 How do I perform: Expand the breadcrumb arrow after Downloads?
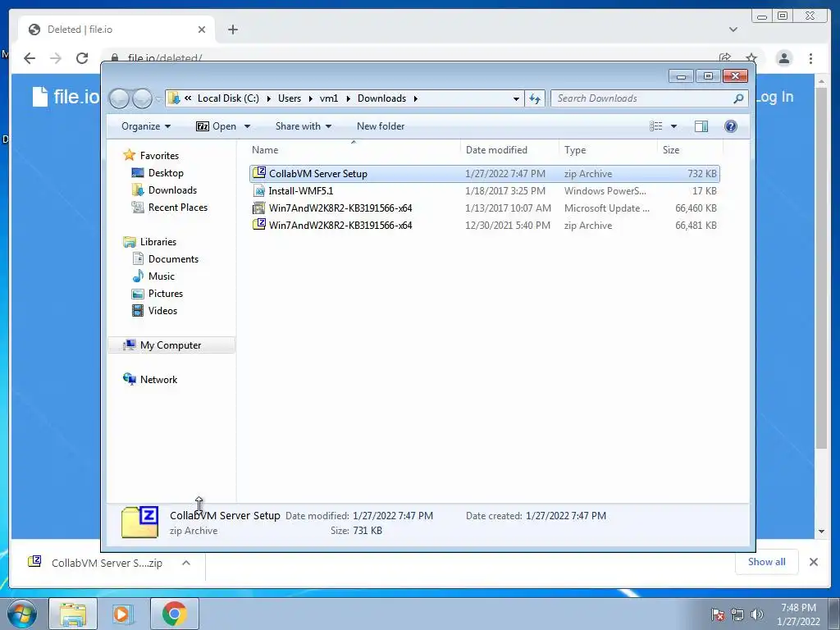tap(415, 98)
